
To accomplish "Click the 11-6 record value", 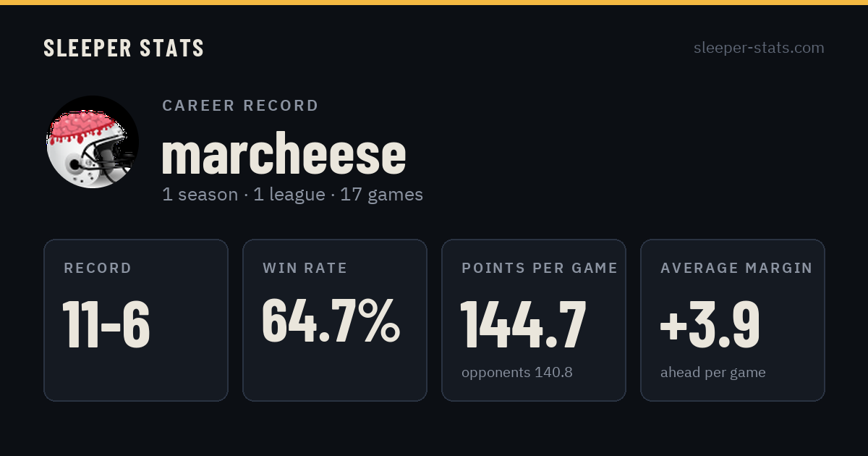I will [x=106, y=324].
